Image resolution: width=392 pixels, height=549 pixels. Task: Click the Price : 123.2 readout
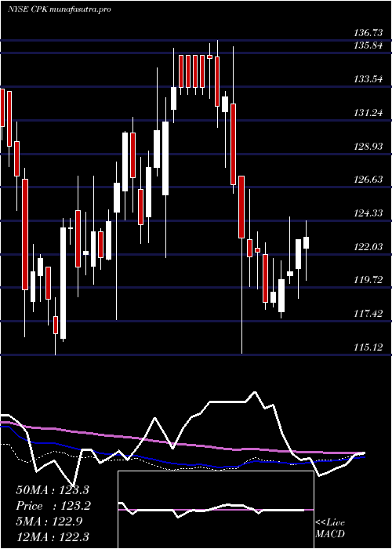click(x=53, y=506)
